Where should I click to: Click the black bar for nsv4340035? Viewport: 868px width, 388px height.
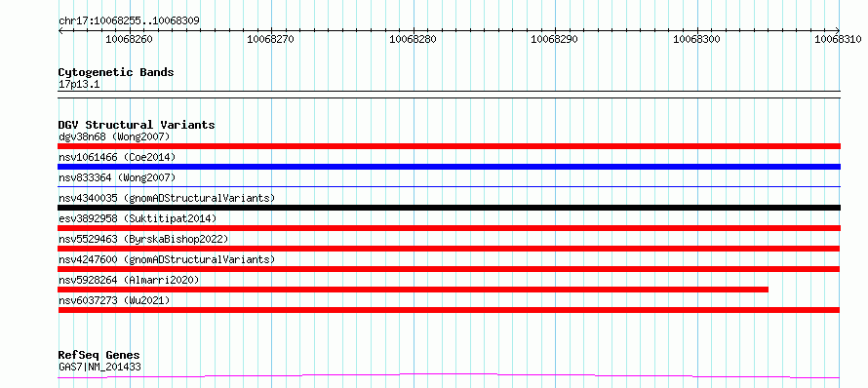point(449,208)
